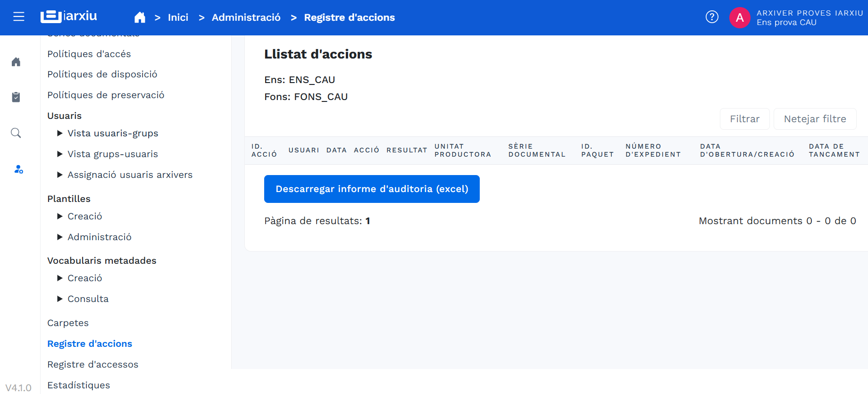This screenshot has height=394, width=868.
Task: Open Polítiques d'accés
Action: 89,54
